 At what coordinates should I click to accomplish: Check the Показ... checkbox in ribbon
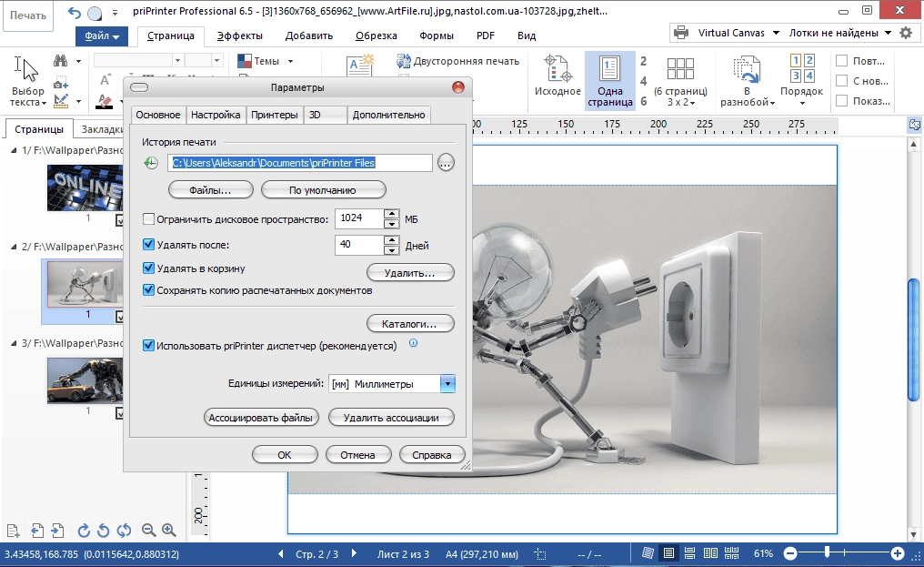coord(842,101)
